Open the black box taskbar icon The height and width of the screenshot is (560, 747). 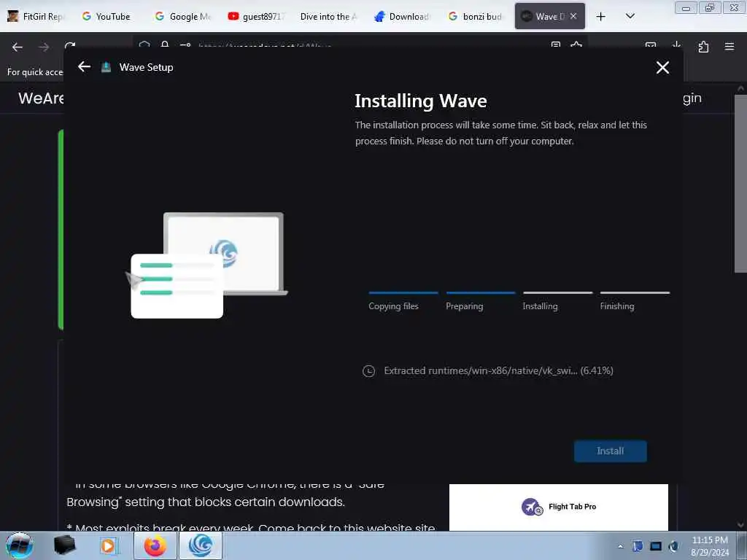click(65, 545)
